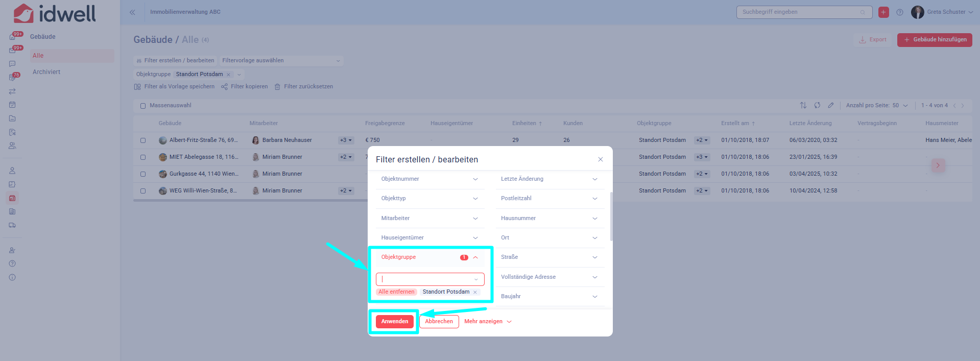
Task: Remove Standort Potsdam tag in dialog
Action: [x=475, y=292]
